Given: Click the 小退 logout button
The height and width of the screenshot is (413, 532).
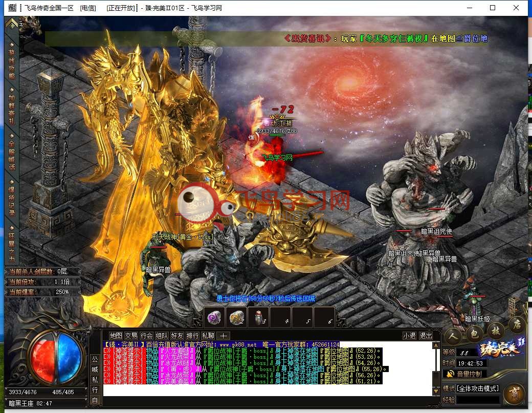Looking at the screenshot, I should point(409,336).
